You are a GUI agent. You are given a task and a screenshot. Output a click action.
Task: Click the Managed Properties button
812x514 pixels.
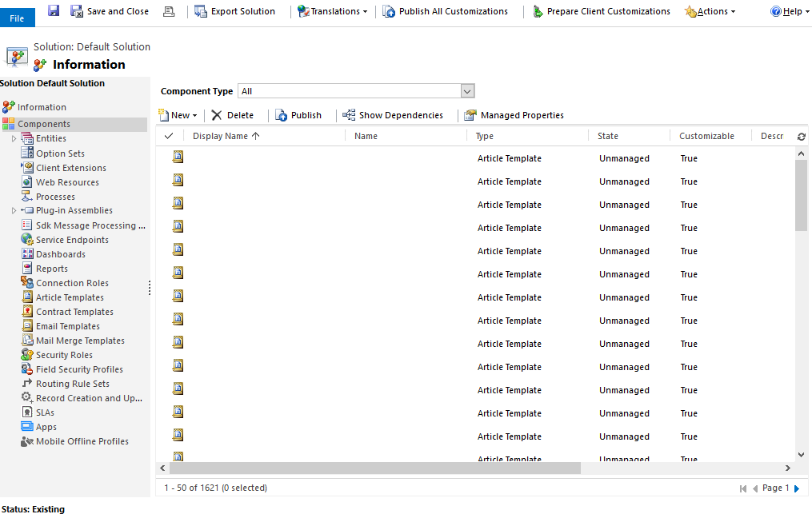click(x=514, y=115)
